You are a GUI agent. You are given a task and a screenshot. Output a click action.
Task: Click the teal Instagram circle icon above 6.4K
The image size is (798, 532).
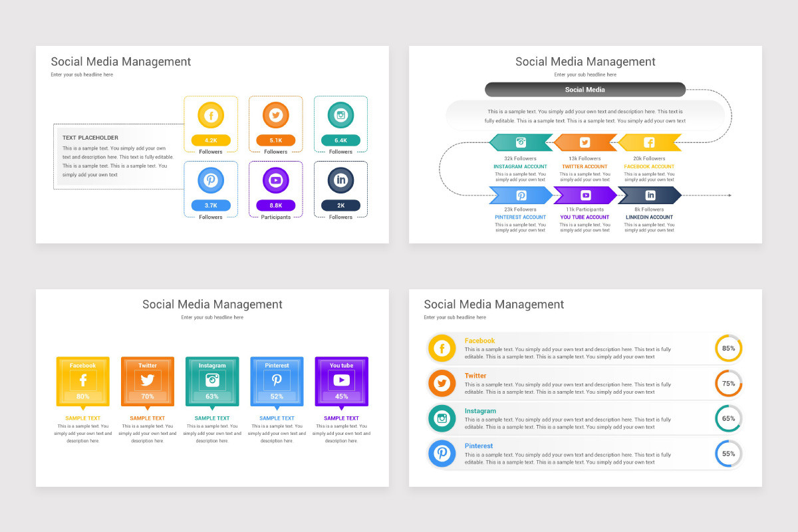click(x=340, y=116)
